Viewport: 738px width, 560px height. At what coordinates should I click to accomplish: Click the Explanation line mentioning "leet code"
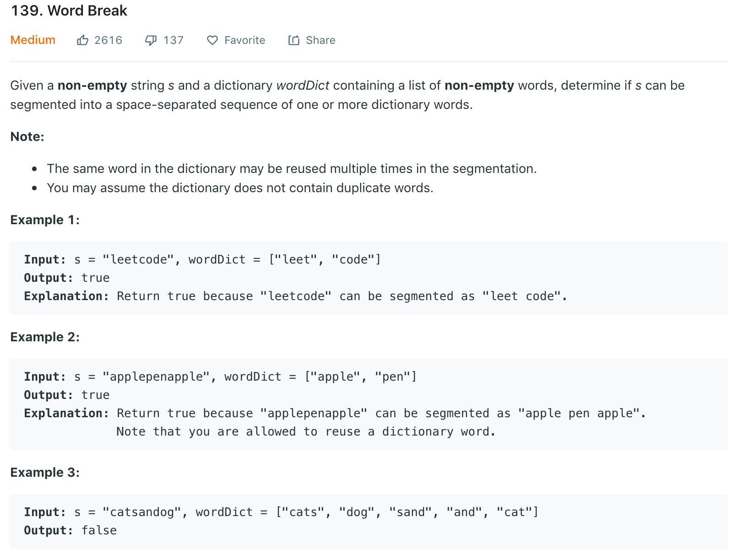(x=296, y=296)
